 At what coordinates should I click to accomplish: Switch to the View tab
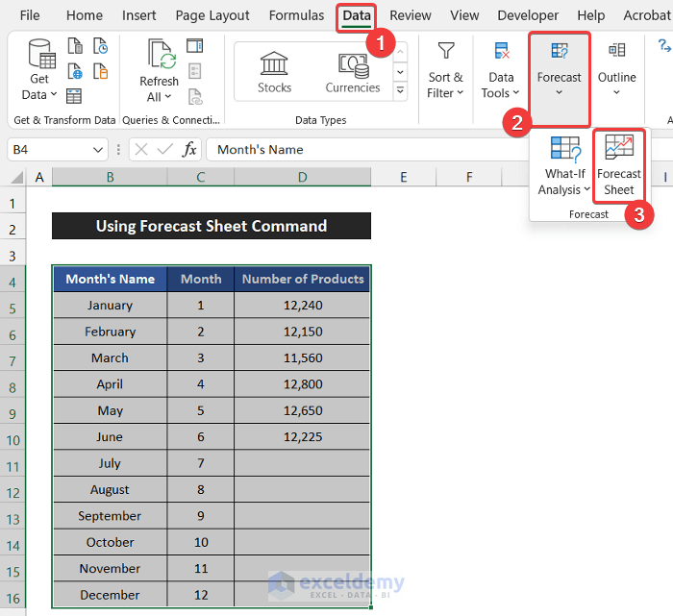(464, 15)
